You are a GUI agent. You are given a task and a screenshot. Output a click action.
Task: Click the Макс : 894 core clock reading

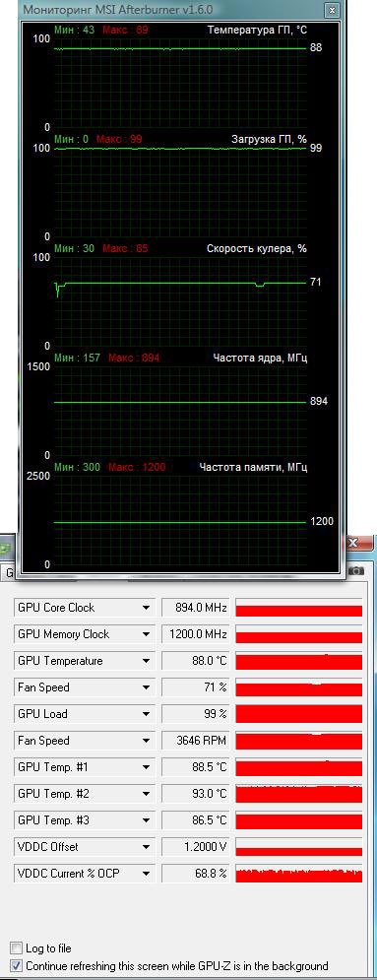point(134,358)
